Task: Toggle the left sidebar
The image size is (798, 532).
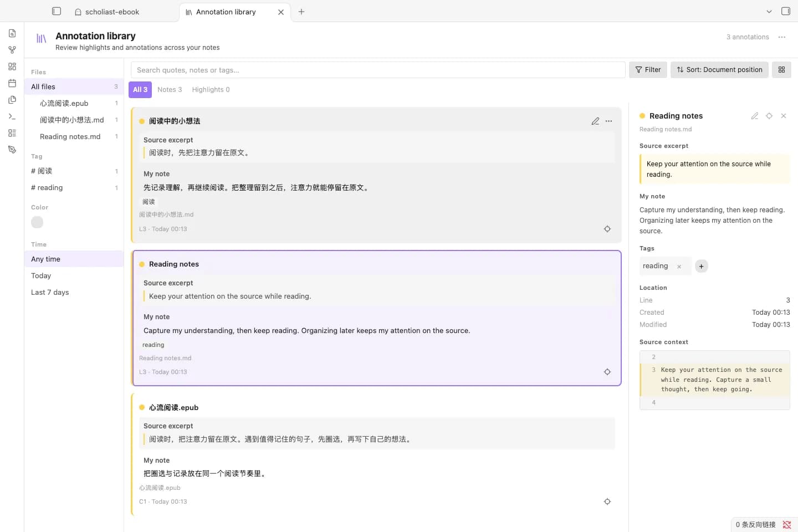Action: click(x=57, y=11)
